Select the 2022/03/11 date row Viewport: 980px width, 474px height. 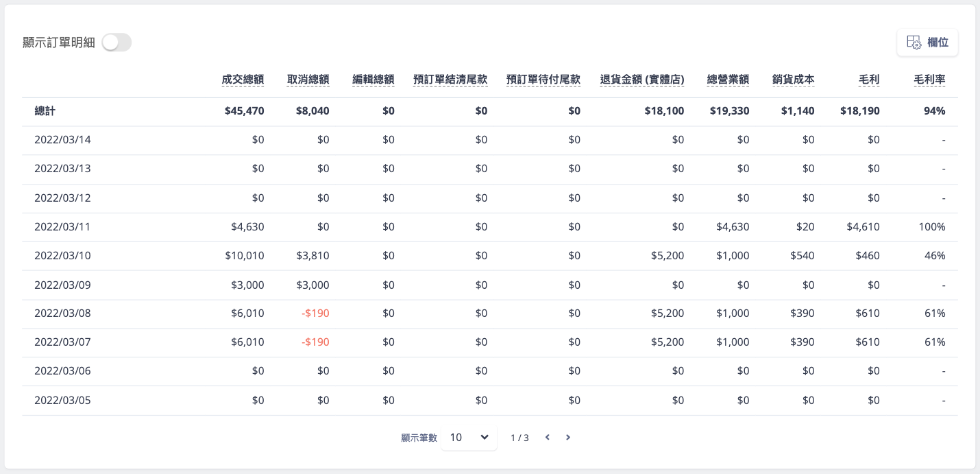point(490,227)
